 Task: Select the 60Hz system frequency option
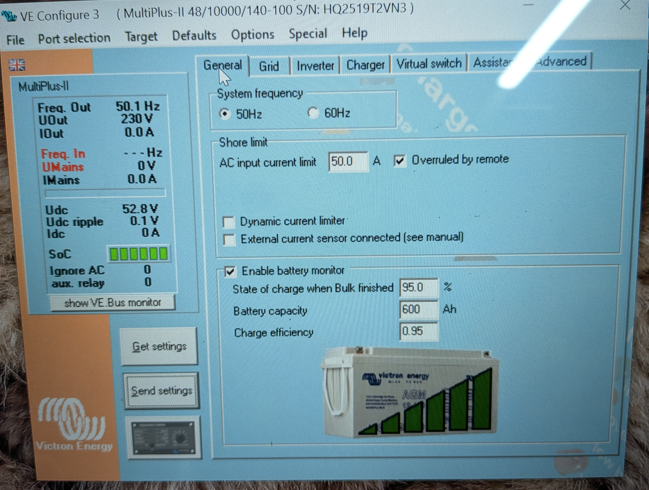click(313, 113)
